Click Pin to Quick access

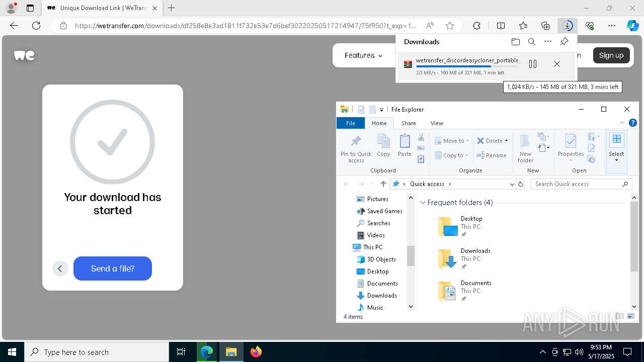click(x=356, y=148)
